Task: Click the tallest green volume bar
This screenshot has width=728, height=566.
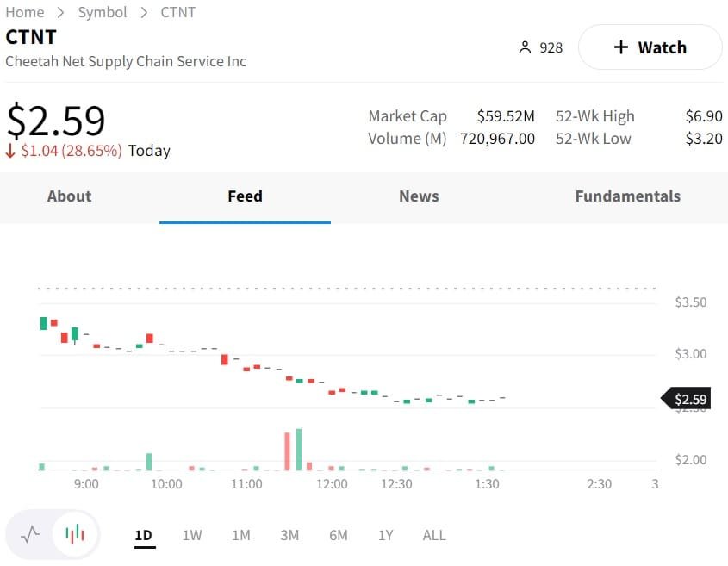Action: (299, 449)
